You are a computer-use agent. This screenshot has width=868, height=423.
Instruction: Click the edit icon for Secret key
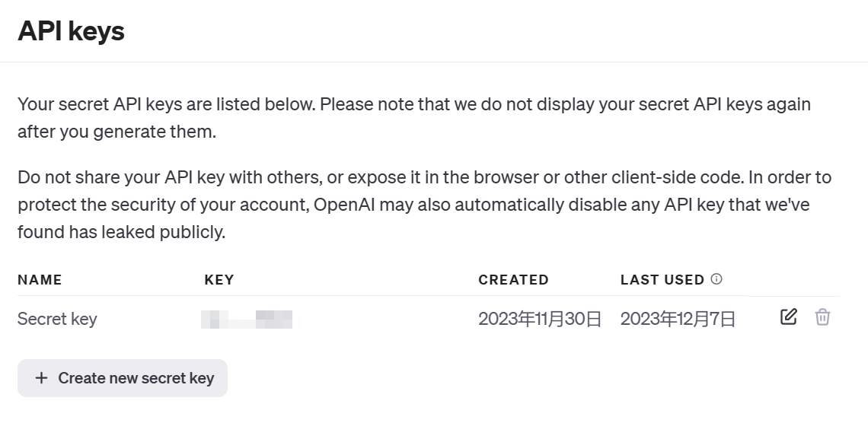click(789, 316)
